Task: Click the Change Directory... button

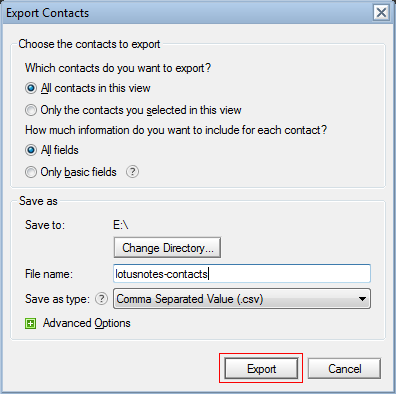Action: coord(167,248)
